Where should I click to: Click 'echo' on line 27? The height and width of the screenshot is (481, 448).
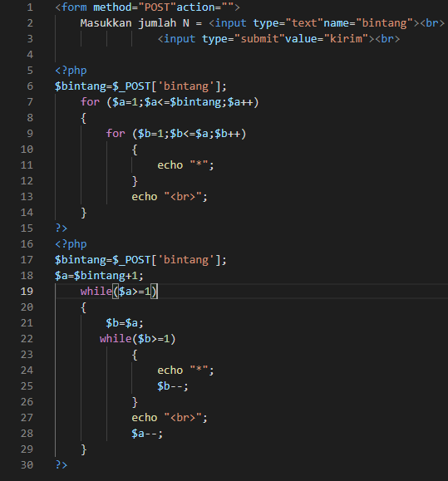(145, 418)
